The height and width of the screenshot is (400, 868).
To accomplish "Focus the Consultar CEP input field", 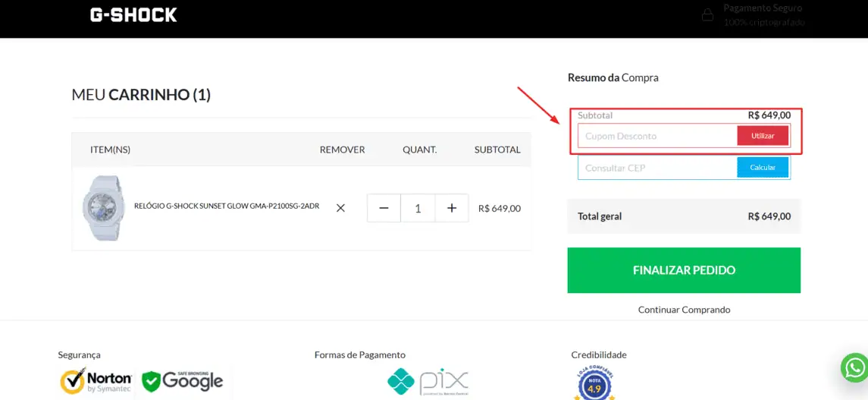I will click(x=657, y=168).
